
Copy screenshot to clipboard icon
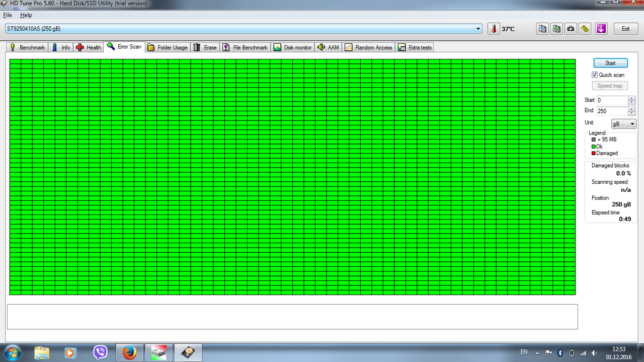(x=556, y=29)
